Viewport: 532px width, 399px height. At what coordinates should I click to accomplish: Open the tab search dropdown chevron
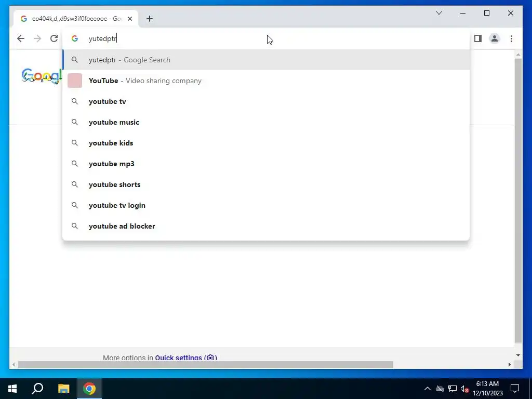pyautogui.click(x=438, y=13)
